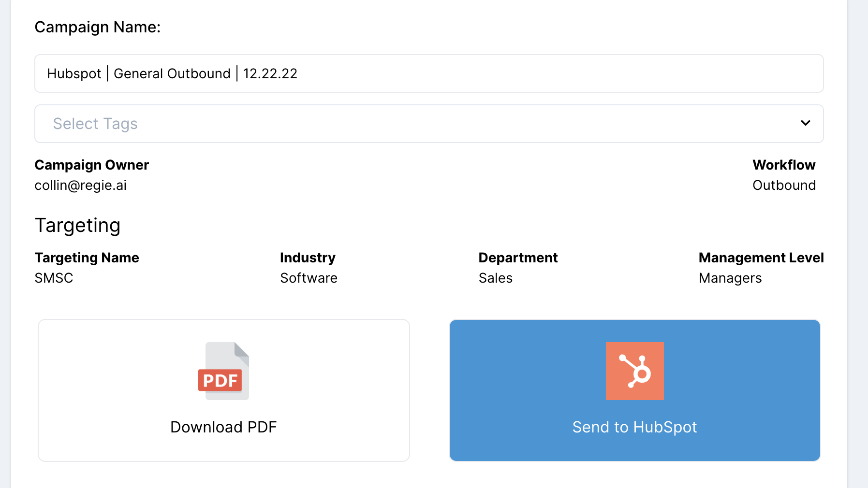Select the SMSC targeting name value
Screen dimensions: 868x488
coord(54,278)
